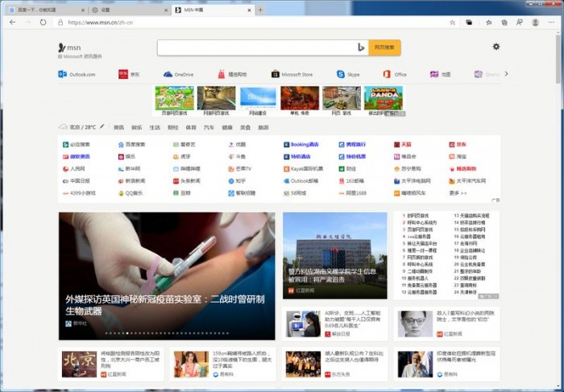Select the MSN 中国 browser tab
The width and height of the screenshot is (564, 392).
click(213, 10)
